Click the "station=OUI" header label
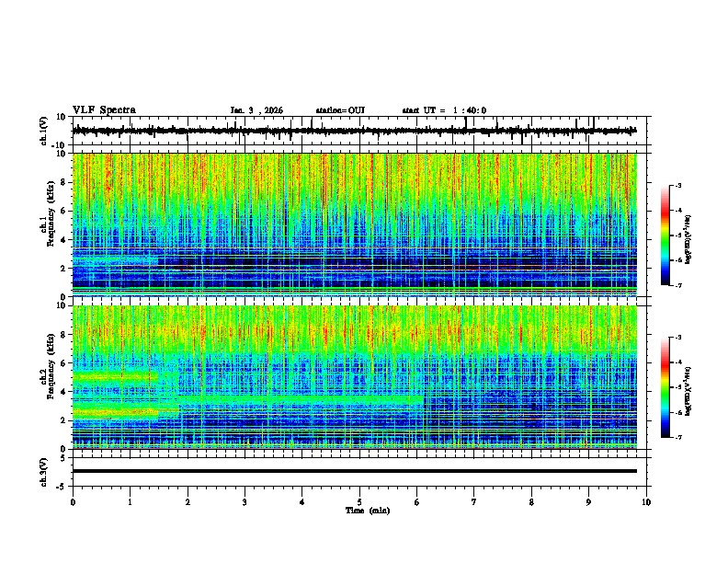The width and height of the screenshot is (728, 563). point(340,110)
